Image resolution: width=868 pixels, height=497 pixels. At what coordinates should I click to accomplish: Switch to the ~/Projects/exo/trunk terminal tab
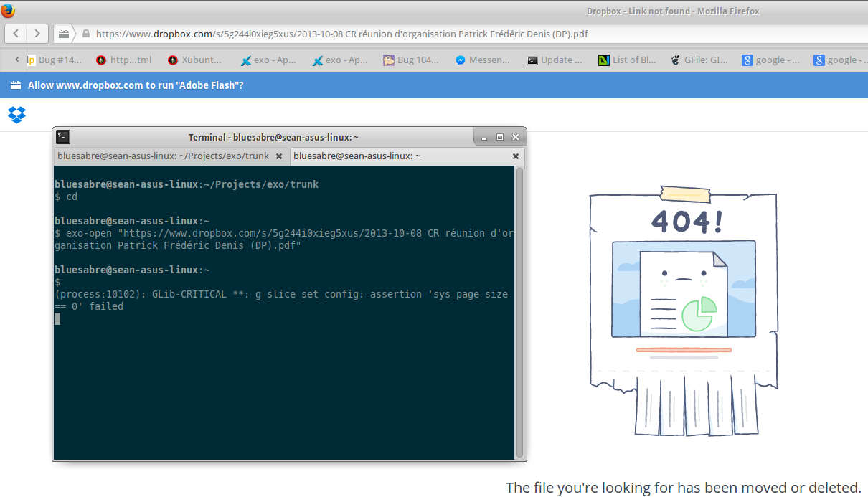click(x=163, y=156)
